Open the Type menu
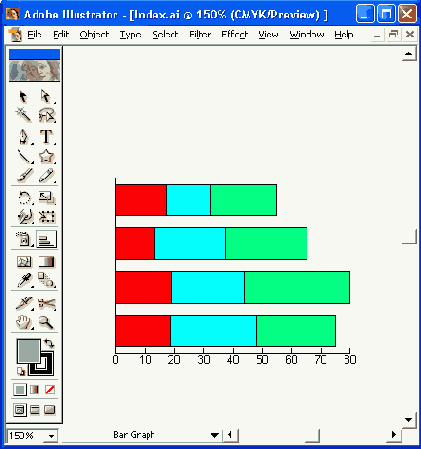 (x=130, y=34)
